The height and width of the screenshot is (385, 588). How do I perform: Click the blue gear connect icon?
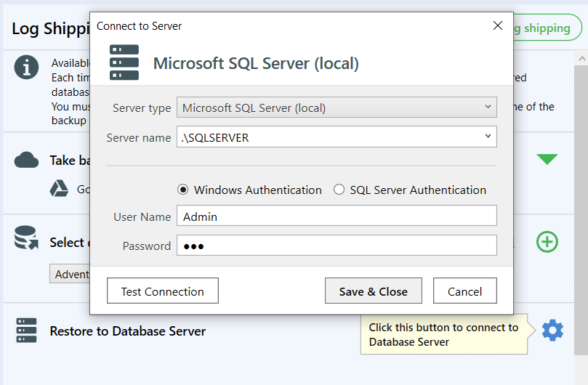(x=552, y=331)
